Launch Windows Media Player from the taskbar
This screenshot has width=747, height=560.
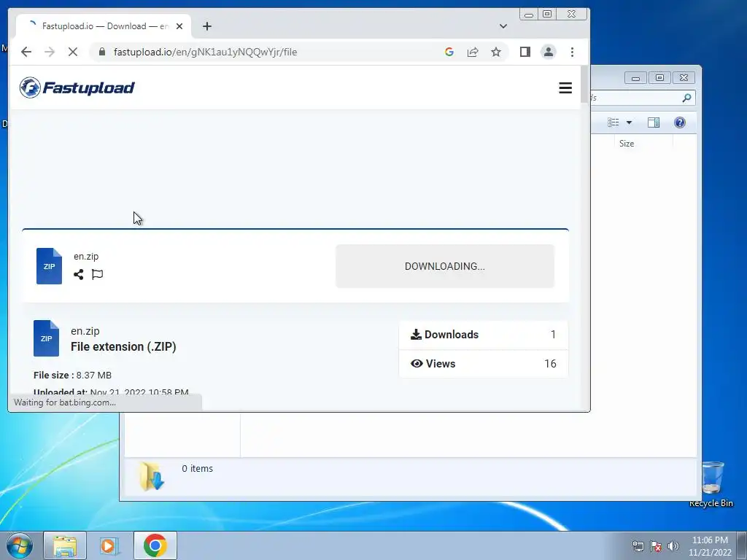[x=109, y=545]
